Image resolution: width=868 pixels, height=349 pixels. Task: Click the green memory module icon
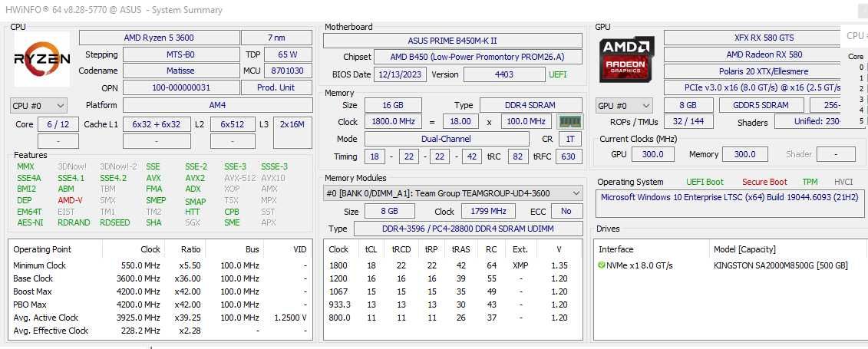tap(569, 122)
